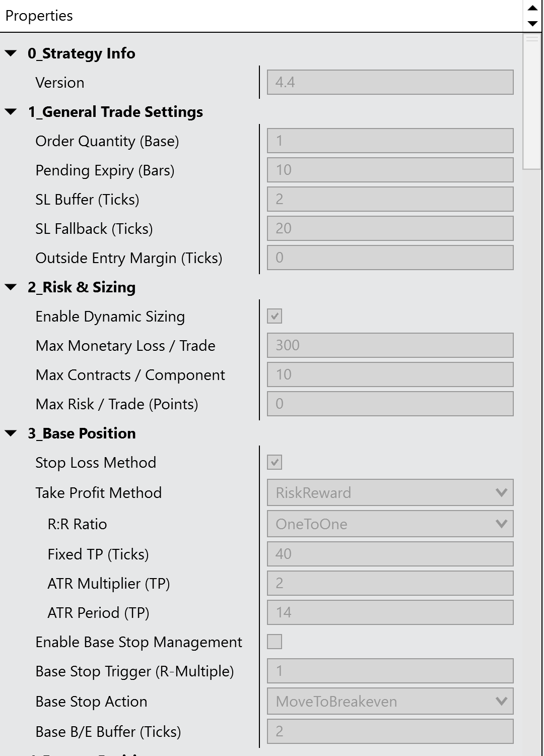Image resolution: width=544 pixels, height=756 pixels.
Task: Select the Max Monetary Loss / Trade field
Action: [390, 346]
